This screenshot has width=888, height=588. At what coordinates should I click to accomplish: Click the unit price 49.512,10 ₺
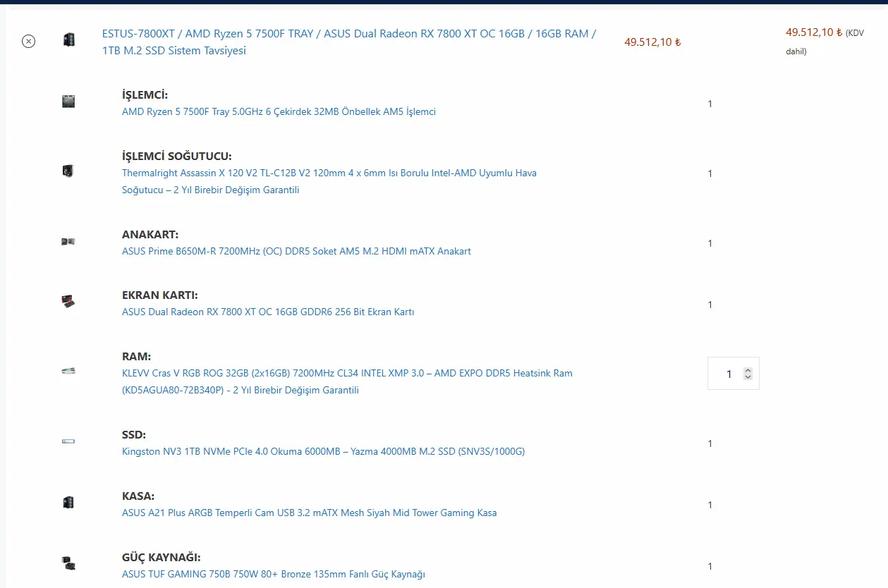tap(652, 42)
